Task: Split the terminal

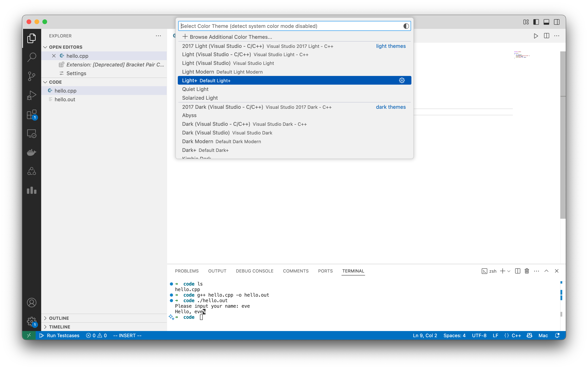Action: (x=518, y=271)
